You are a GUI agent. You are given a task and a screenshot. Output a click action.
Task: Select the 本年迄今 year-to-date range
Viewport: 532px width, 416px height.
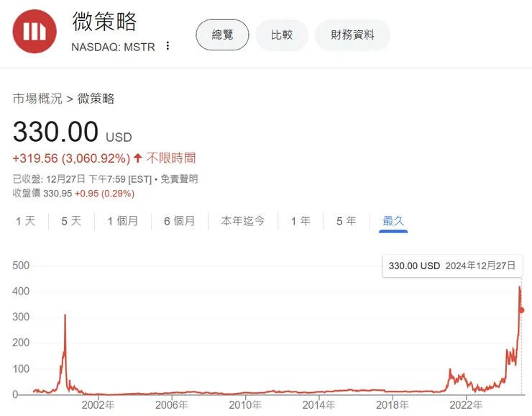[x=243, y=221]
